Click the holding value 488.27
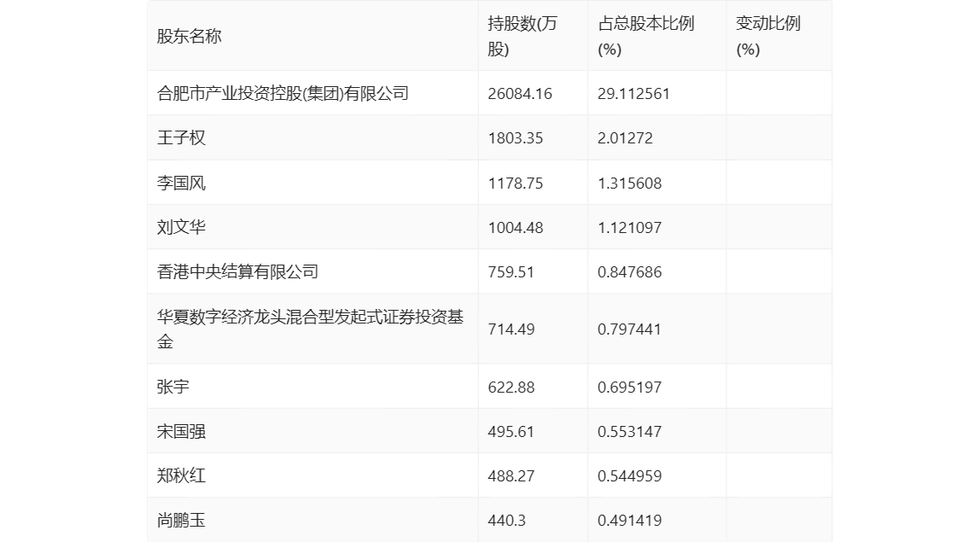Screen dimensions: 980x542 point(511,476)
